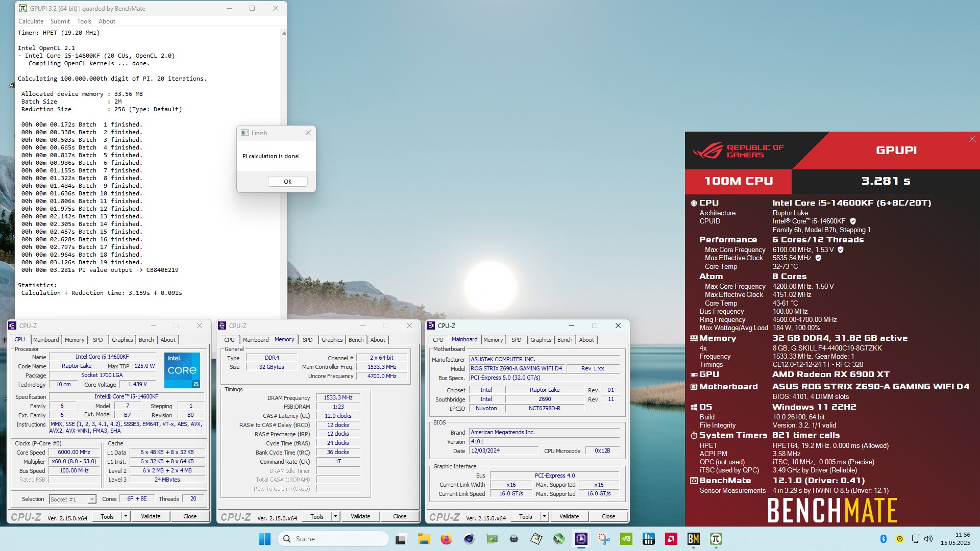Viewport: 980px width, 551px height.
Task: Click Close button in CPU-Z CPU window
Action: [190, 516]
